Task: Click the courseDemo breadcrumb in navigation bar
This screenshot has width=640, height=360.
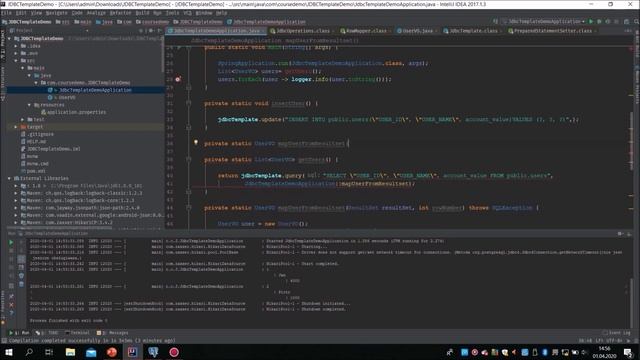Action: [x=152, y=22]
